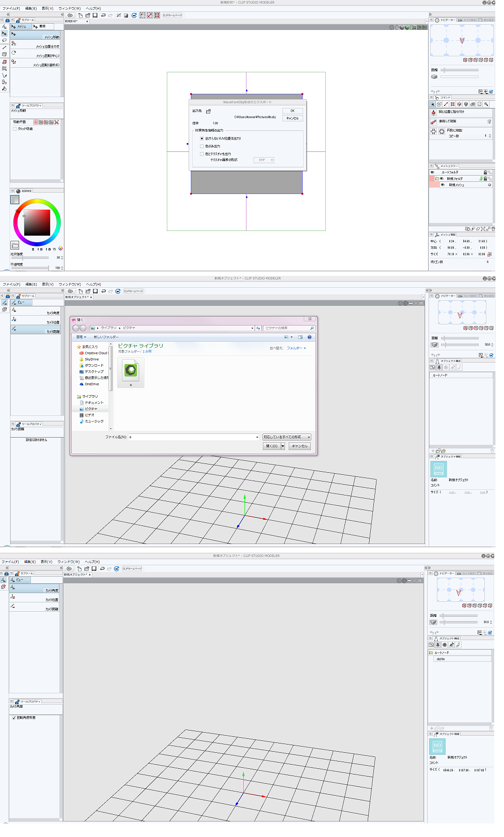The height and width of the screenshot is (837, 504).
Task: Click color square inside the color wheel
Action: 37,223
